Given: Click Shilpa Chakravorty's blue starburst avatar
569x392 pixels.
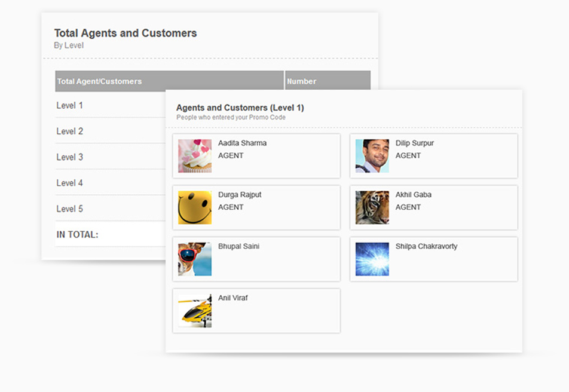Looking at the screenshot, I should coord(372,259).
